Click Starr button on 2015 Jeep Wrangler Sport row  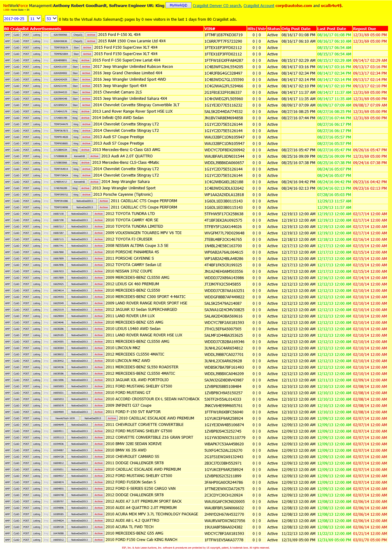click(75, 86)
